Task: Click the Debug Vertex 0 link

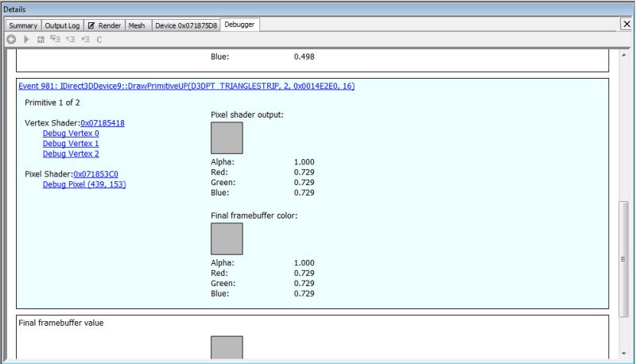Action: click(x=71, y=133)
